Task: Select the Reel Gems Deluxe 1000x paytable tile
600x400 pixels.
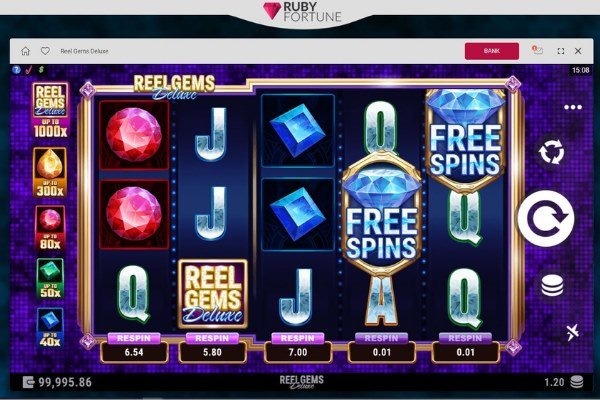Action: click(50, 110)
